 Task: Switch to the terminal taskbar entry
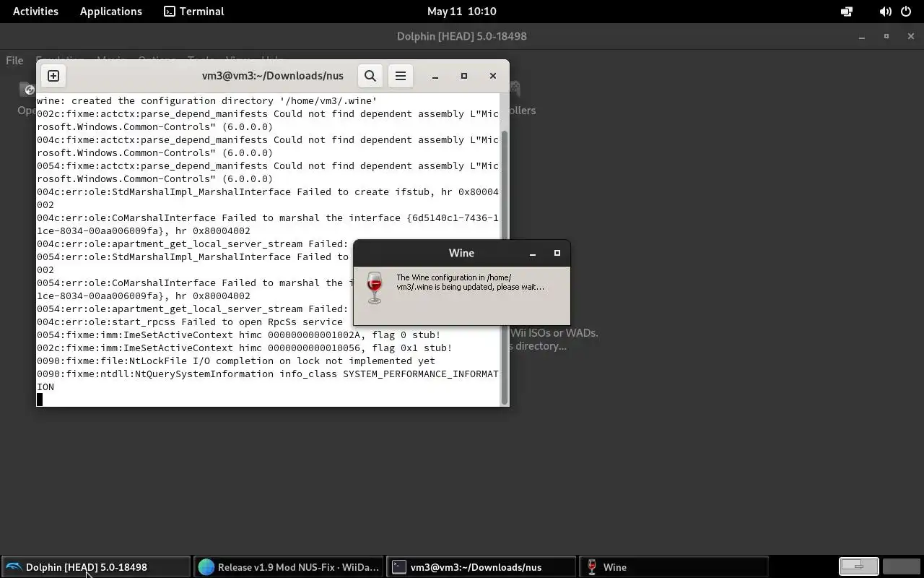coord(481,567)
